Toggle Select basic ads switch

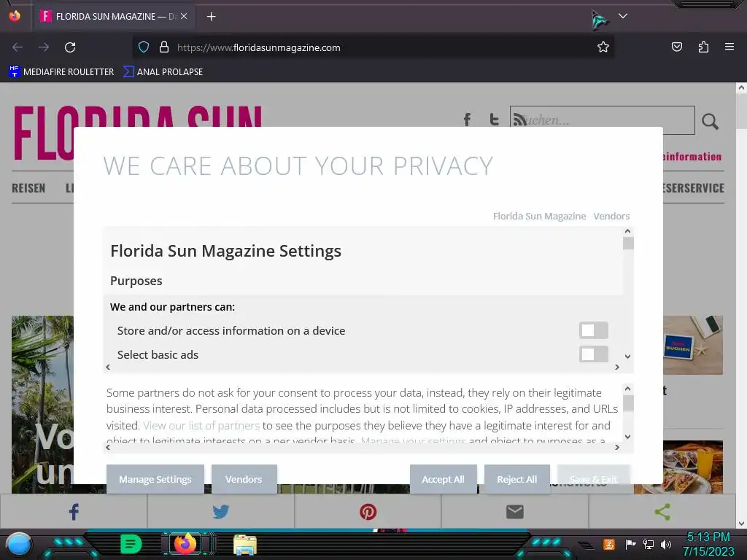point(594,354)
